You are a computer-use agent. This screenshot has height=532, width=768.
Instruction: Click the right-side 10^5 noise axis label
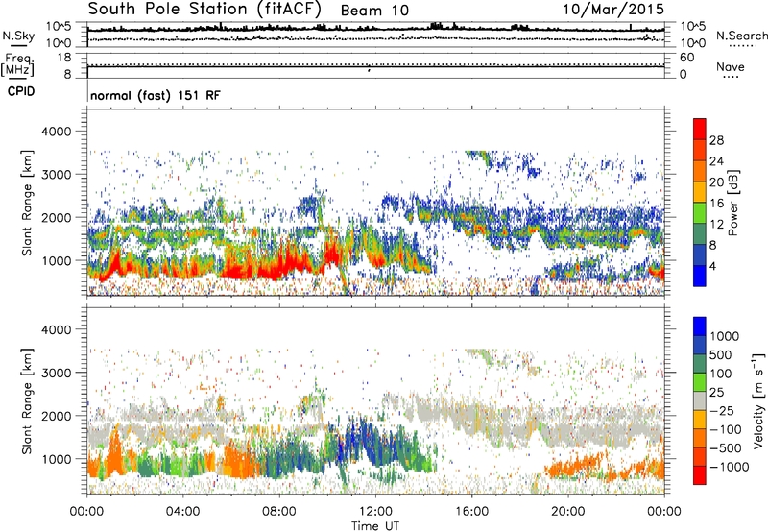click(x=693, y=26)
